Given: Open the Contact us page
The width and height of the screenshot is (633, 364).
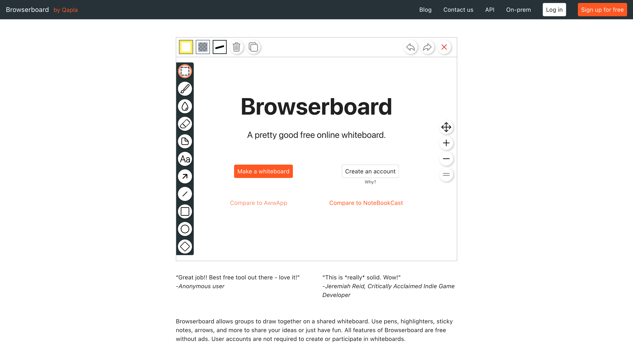Looking at the screenshot, I should pyautogui.click(x=458, y=10).
